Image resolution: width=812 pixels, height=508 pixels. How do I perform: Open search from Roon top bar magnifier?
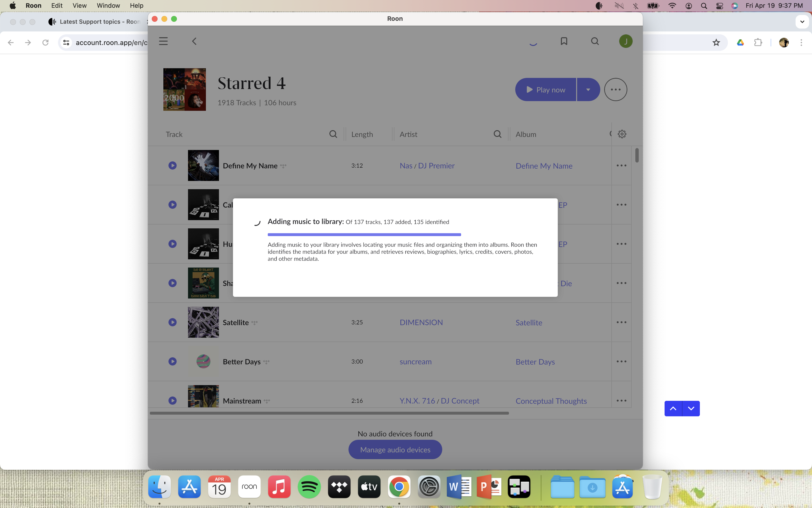(594, 41)
